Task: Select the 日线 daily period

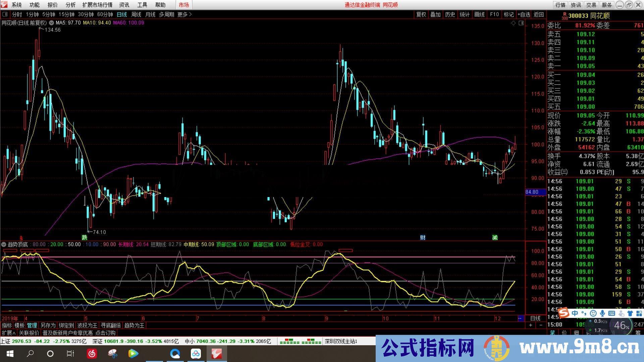Action: click(122, 14)
